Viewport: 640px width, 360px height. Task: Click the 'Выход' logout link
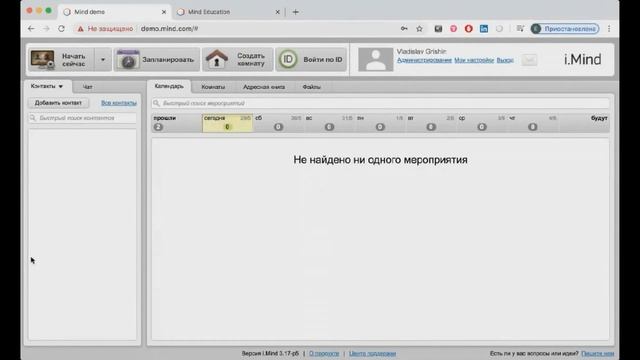505,60
